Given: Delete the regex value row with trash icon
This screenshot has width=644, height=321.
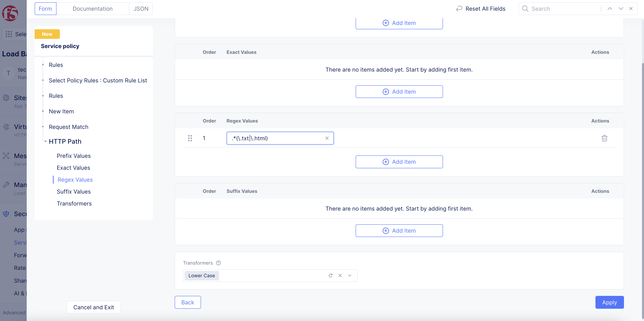Looking at the screenshot, I should click(604, 138).
